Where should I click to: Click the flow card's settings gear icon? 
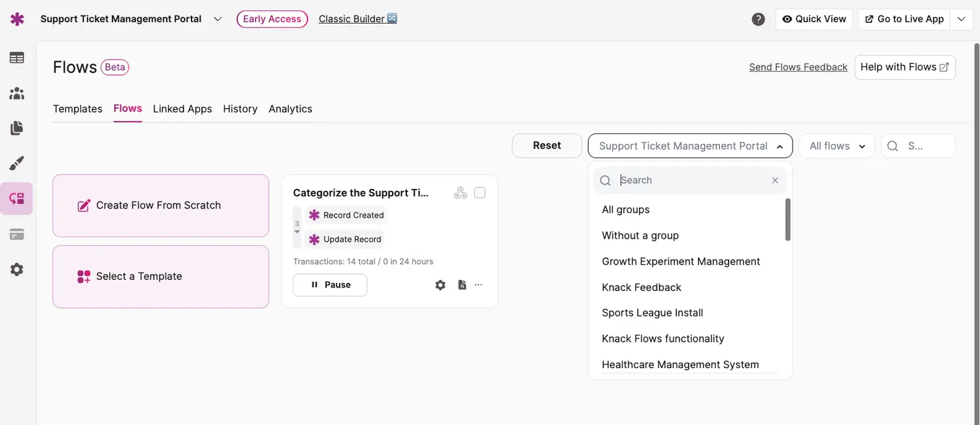point(440,285)
